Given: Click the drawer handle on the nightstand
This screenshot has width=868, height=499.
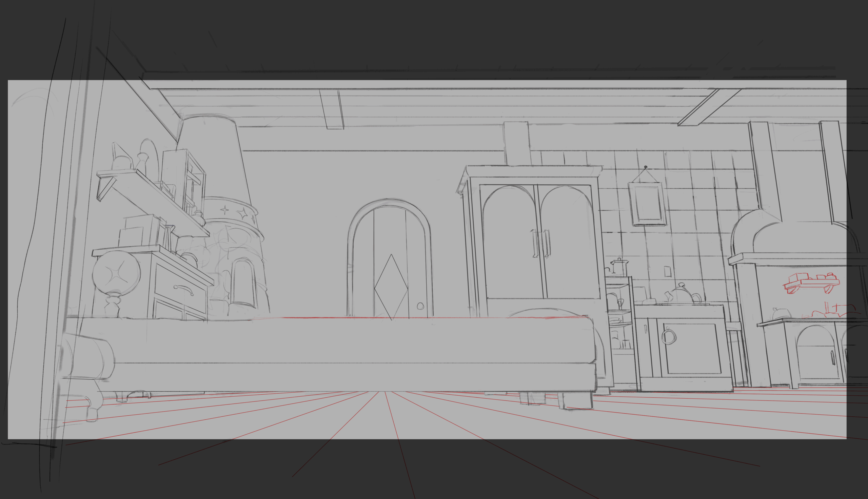Looking at the screenshot, I should (183, 290).
